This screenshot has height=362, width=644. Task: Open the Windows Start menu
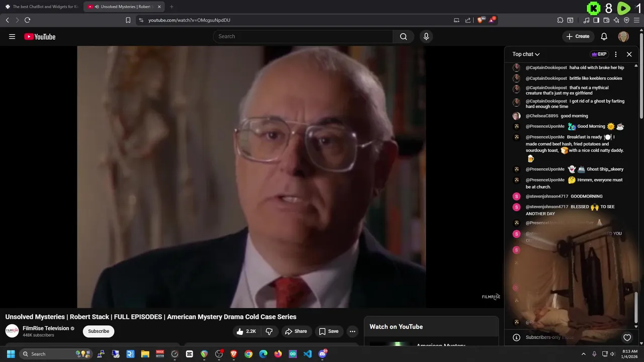(11, 354)
